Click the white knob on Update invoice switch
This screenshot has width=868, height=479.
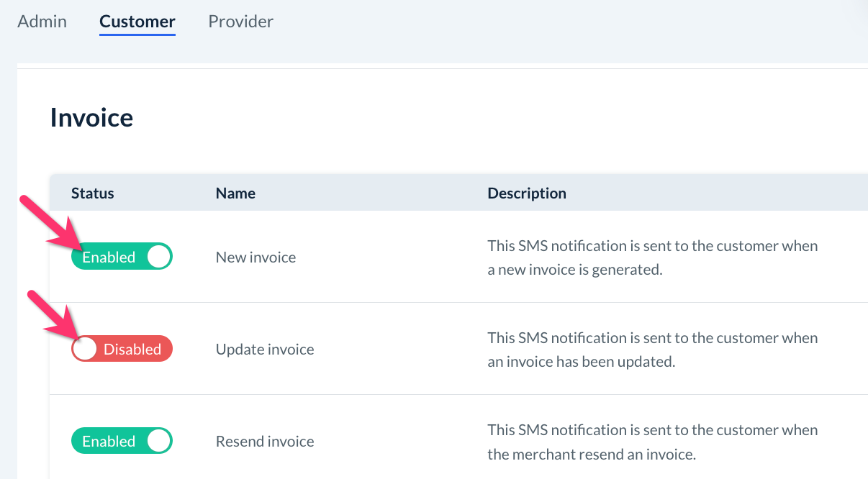point(85,349)
